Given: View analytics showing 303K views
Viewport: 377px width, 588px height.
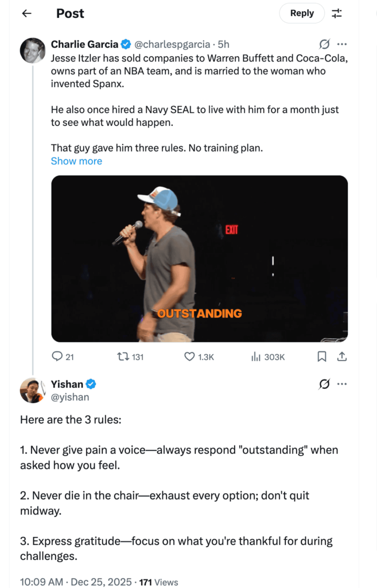Looking at the screenshot, I should tap(256, 357).
